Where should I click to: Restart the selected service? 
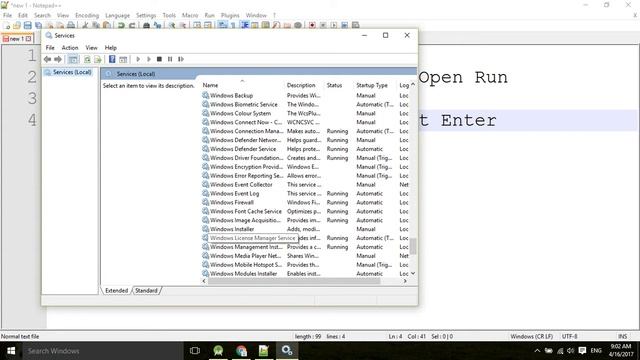181,59
